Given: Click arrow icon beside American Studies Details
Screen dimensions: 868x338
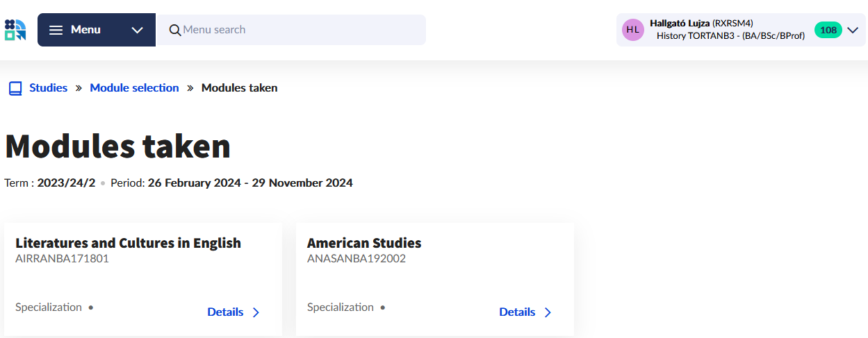Looking at the screenshot, I should [548, 312].
